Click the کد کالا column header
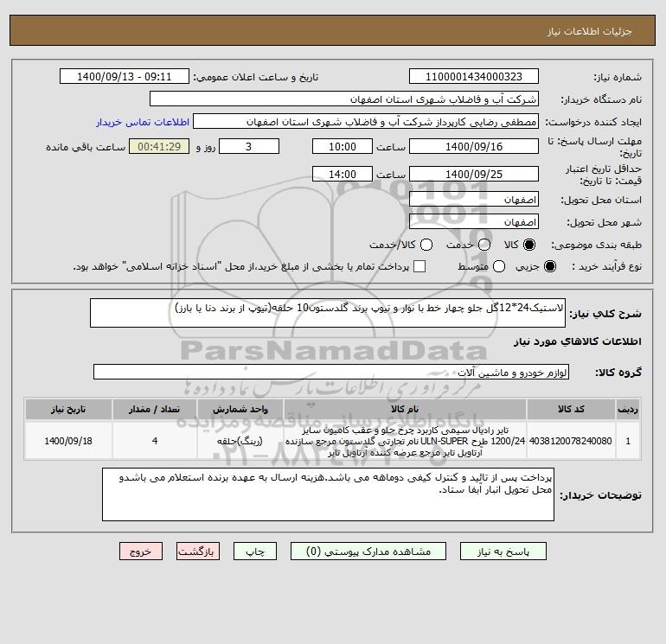 571,409
